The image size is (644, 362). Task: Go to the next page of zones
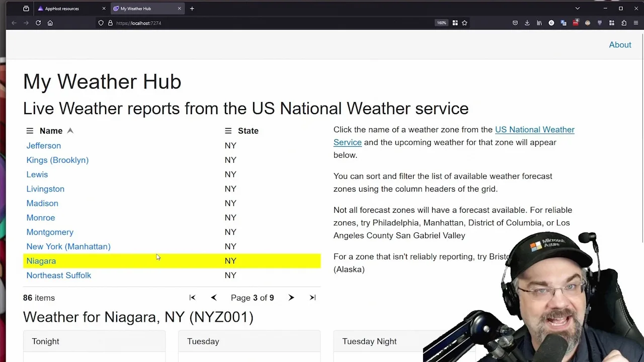pyautogui.click(x=291, y=298)
